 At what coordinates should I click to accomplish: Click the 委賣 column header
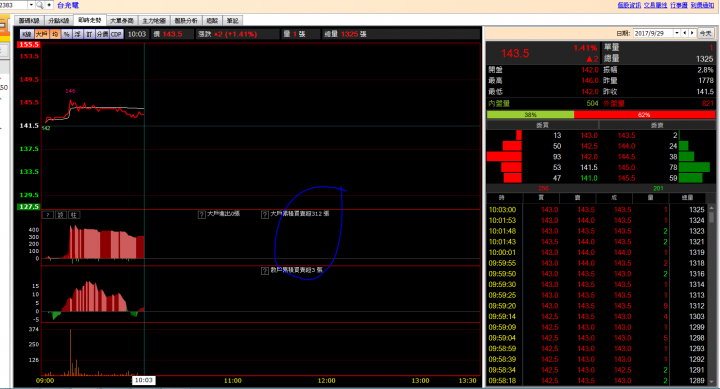click(657, 125)
